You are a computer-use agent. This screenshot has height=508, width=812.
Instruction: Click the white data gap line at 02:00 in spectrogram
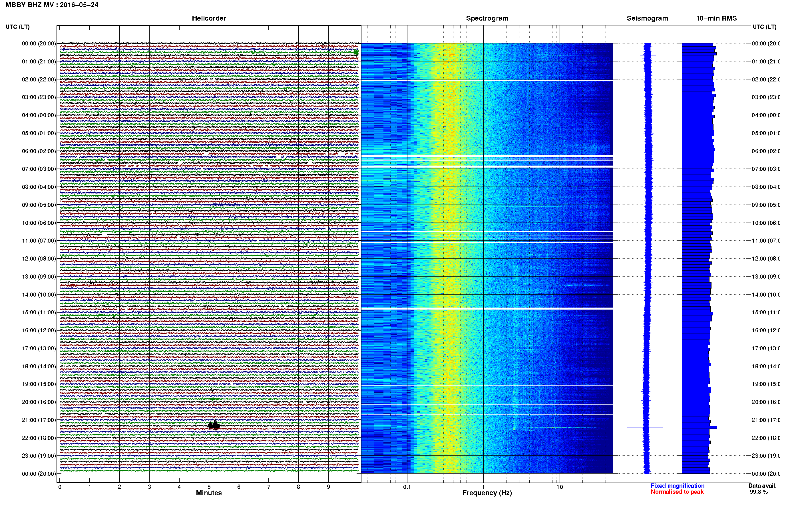click(x=487, y=81)
